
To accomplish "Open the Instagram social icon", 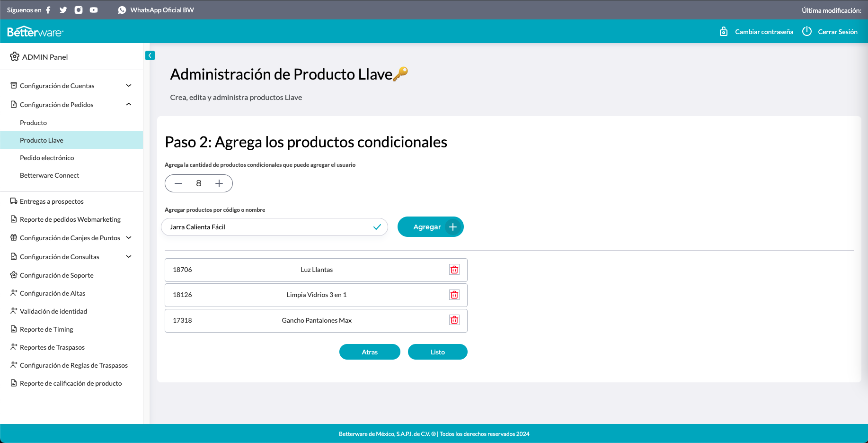I will 79,10.
